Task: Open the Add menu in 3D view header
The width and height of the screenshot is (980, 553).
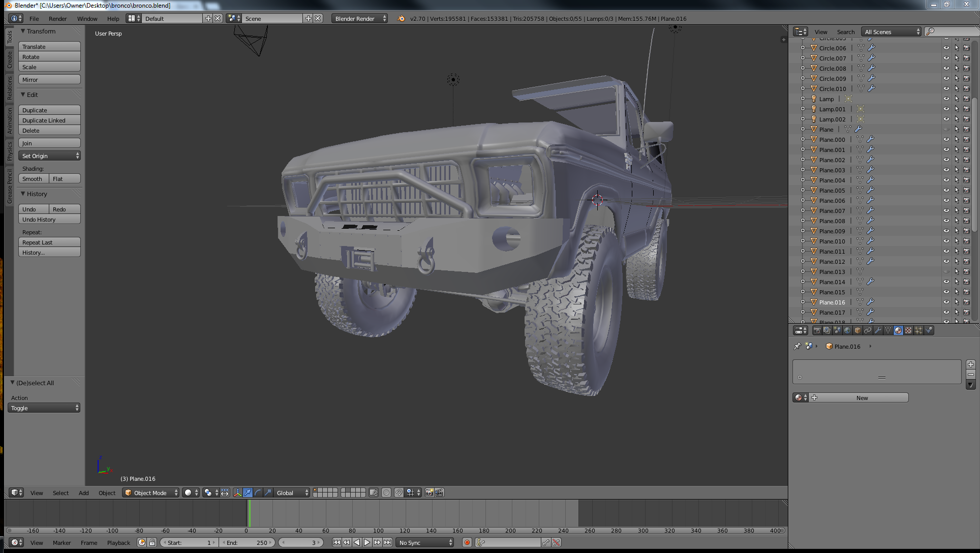Action: click(83, 493)
